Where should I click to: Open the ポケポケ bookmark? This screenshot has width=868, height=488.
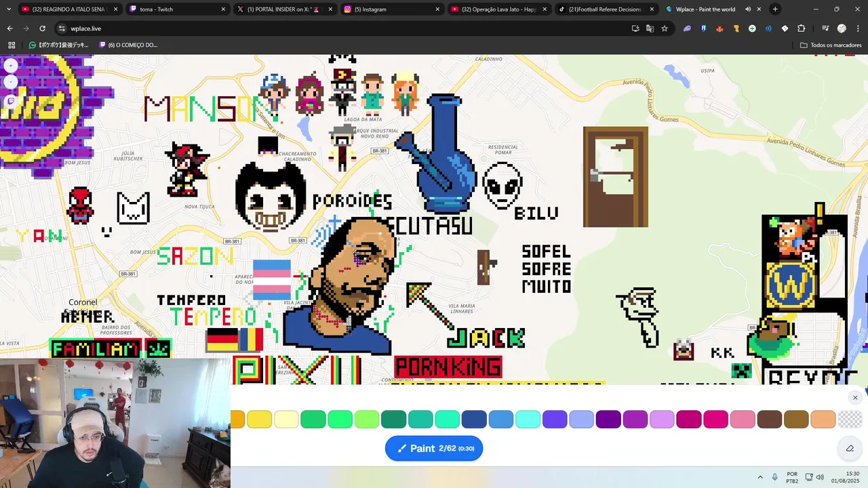pos(59,45)
